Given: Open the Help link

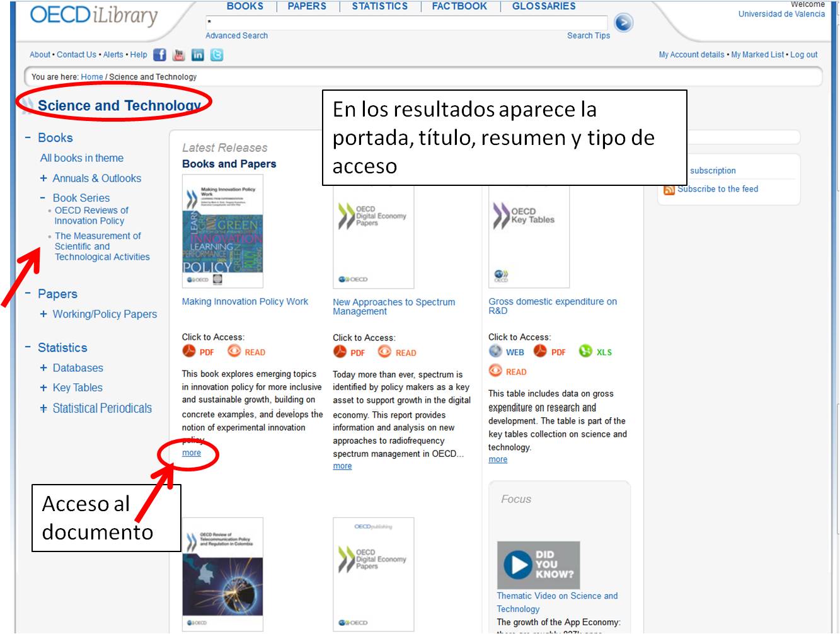Looking at the screenshot, I should point(139,55).
